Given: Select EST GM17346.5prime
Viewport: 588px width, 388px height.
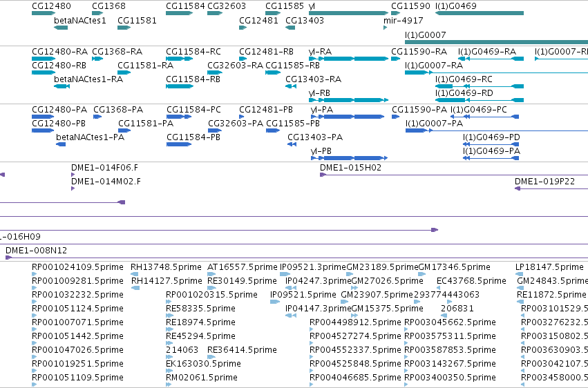Looking at the screenshot, I should 422,274.
